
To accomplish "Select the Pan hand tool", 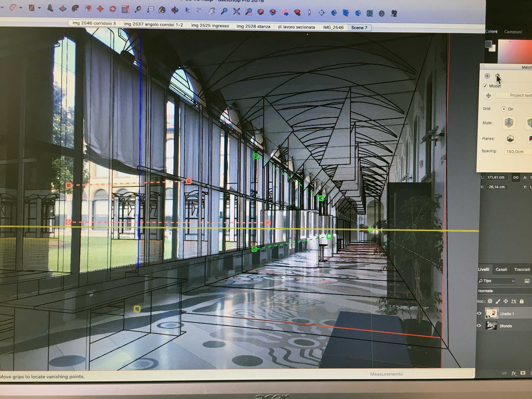I will click(212, 11).
